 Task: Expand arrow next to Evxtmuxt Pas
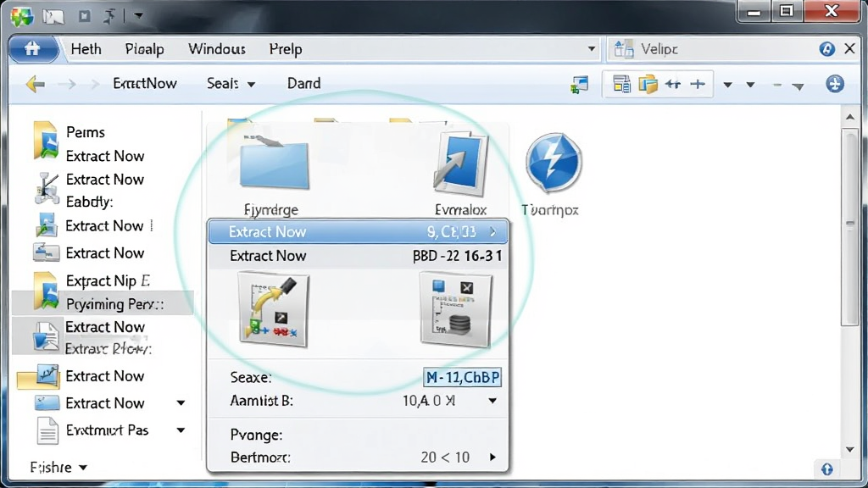[181, 430]
